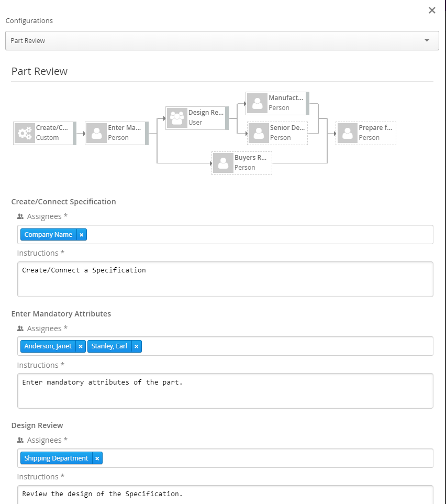Click the Design Re... group user icon

(177, 118)
